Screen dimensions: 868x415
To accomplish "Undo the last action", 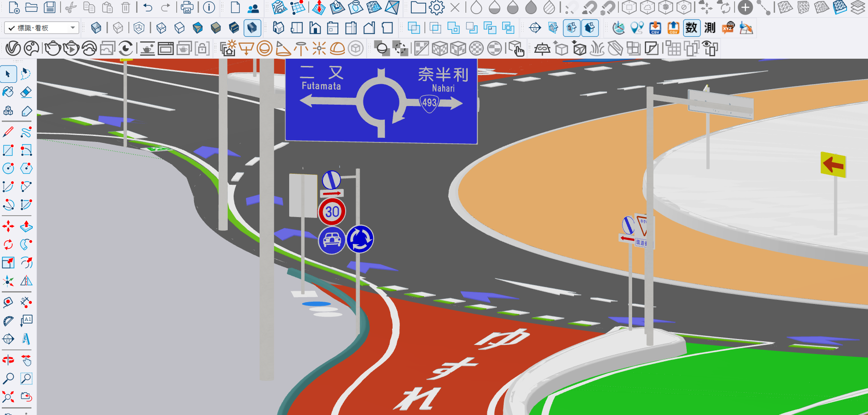I will tap(148, 7).
